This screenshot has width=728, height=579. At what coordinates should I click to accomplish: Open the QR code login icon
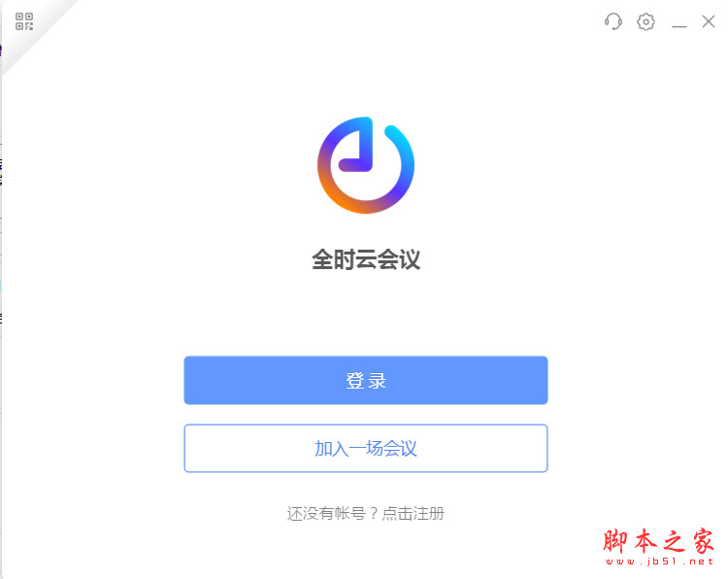(x=24, y=21)
